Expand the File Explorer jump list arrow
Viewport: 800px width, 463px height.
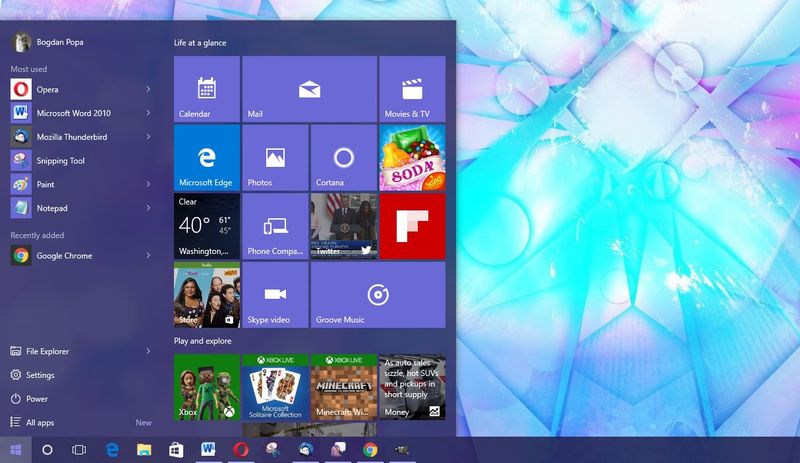(x=148, y=351)
